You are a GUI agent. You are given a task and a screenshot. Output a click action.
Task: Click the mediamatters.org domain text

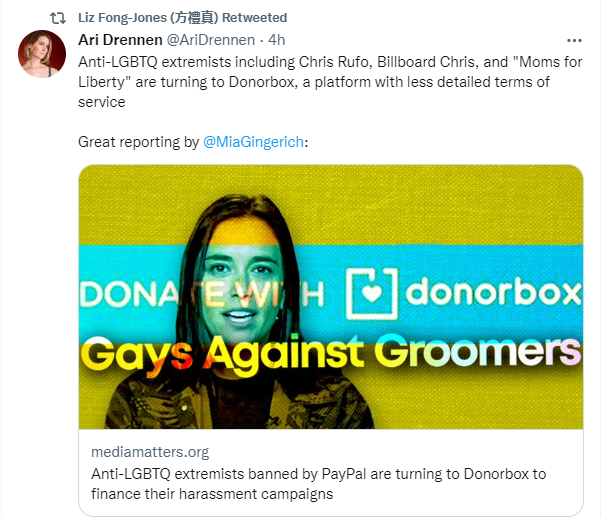[150, 452]
